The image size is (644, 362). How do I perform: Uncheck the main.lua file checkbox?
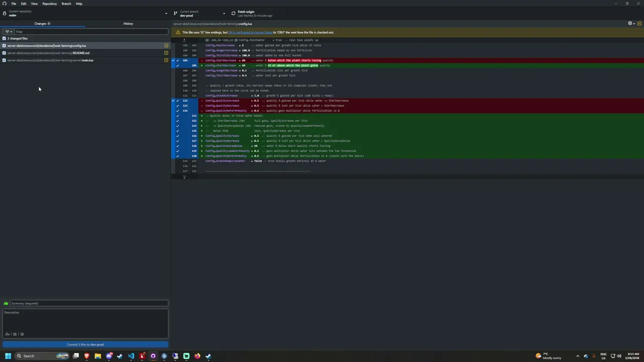pos(4,60)
